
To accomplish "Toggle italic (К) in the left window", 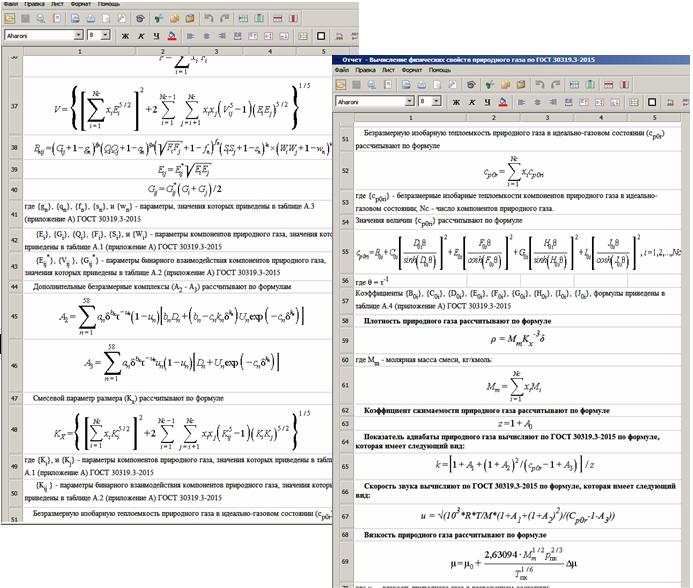I will pyautogui.click(x=141, y=36).
